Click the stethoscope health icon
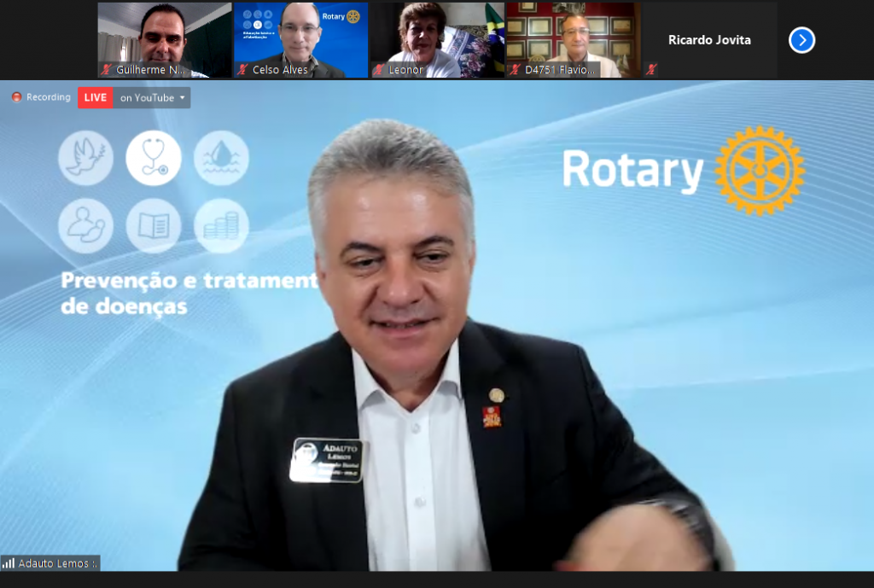This screenshot has width=874, height=588. [x=154, y=158]
